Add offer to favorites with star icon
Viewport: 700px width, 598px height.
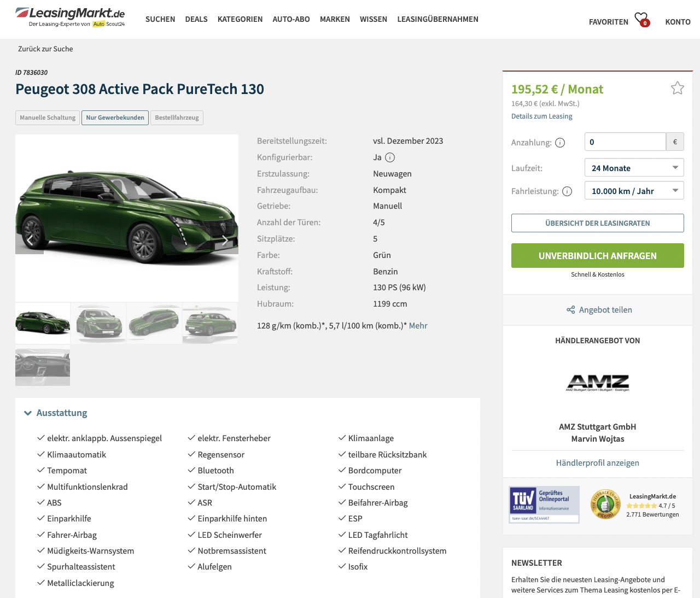678,88
